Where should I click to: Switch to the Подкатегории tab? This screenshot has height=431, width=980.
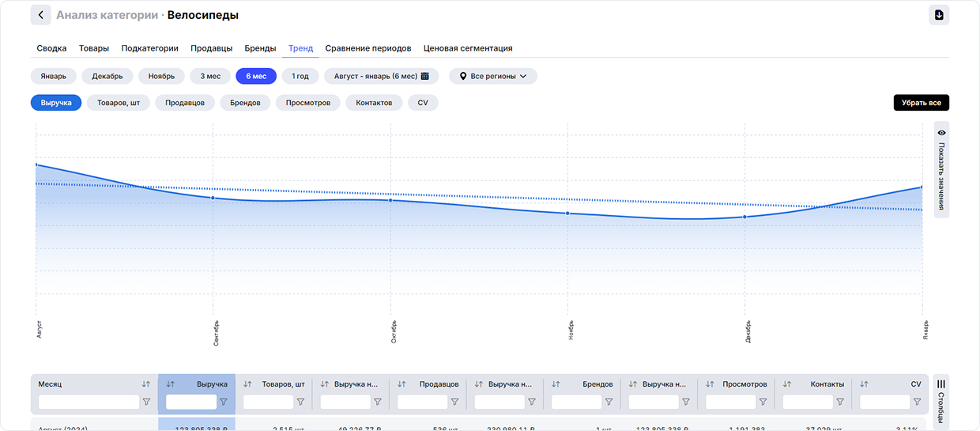tap(149, 48)
